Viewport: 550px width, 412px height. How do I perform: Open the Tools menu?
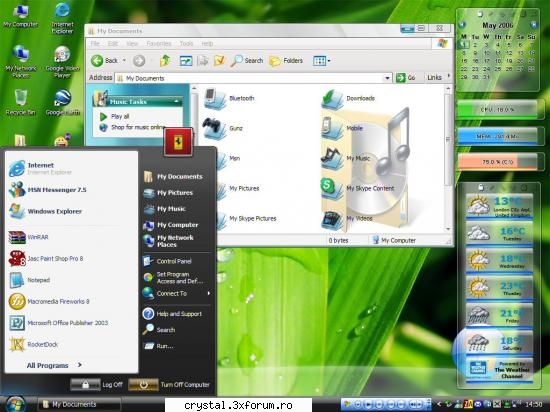pyautogui.click(x=186, y=43)
